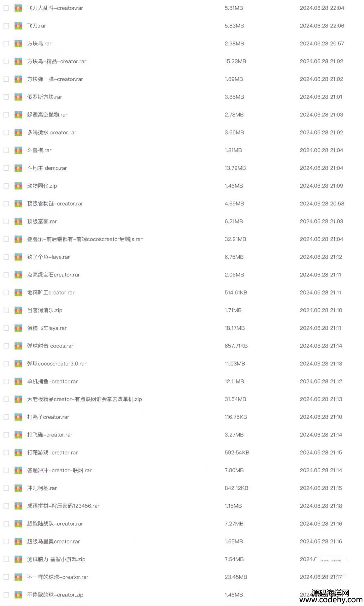Click the archive icon for 冲吧柯基.rar
Viewport: 364px width, 606px height.
[x=18, y=488]
